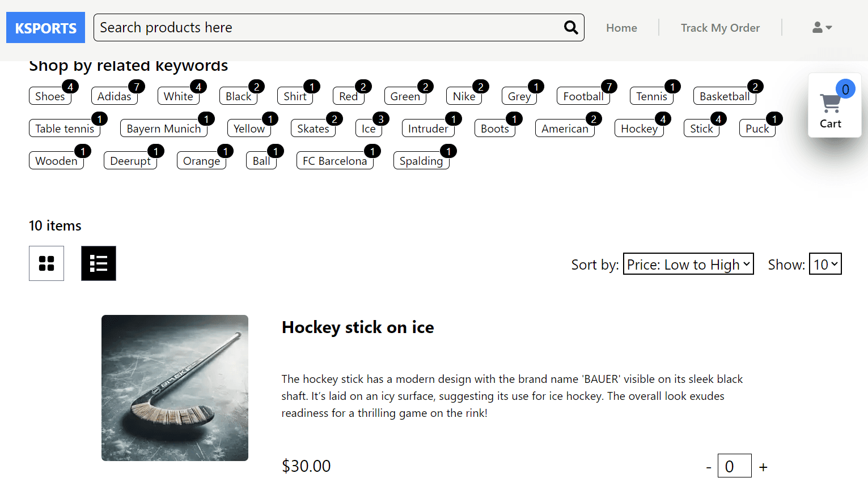Screen dimensions: 868x499
Task: Increase hockey stick quantity with plus
Action: [763, 467]
